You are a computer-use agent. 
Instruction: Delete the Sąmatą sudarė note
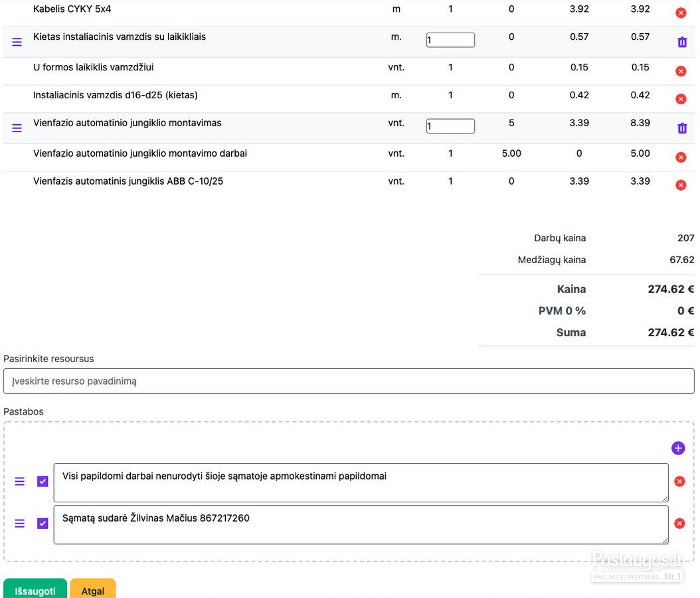(x=679, y=524)
